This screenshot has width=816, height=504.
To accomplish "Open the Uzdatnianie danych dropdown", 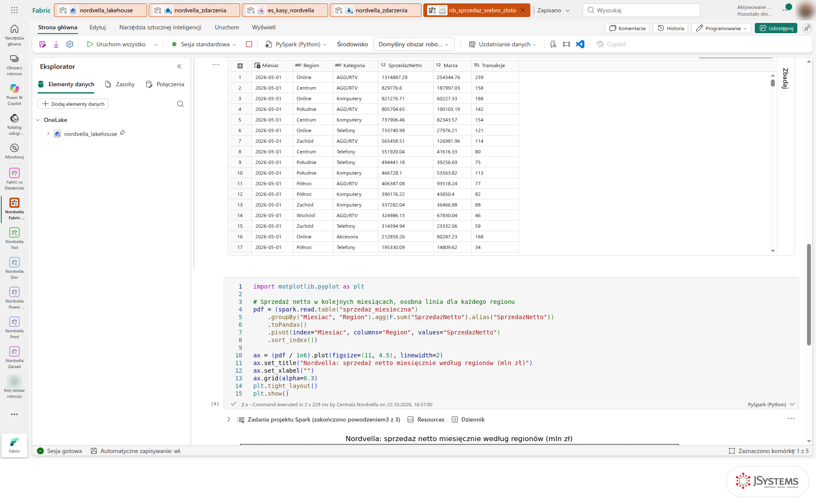I will coord(503,44).
